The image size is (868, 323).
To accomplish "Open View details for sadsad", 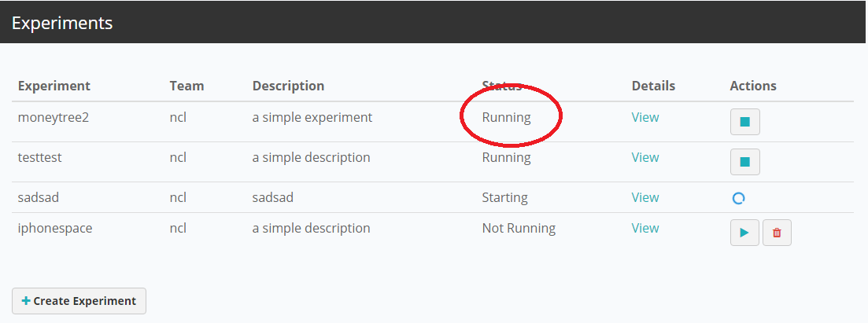I will 645,197.
